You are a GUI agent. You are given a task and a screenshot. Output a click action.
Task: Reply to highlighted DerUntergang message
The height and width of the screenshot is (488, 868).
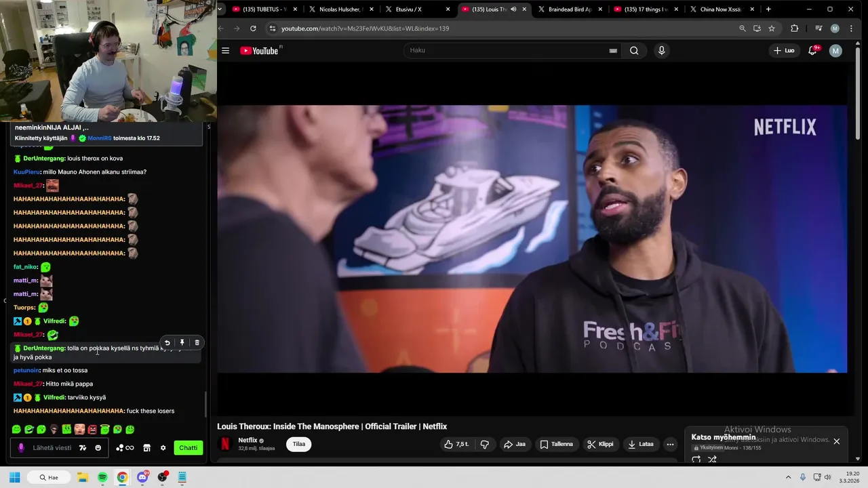167,342
